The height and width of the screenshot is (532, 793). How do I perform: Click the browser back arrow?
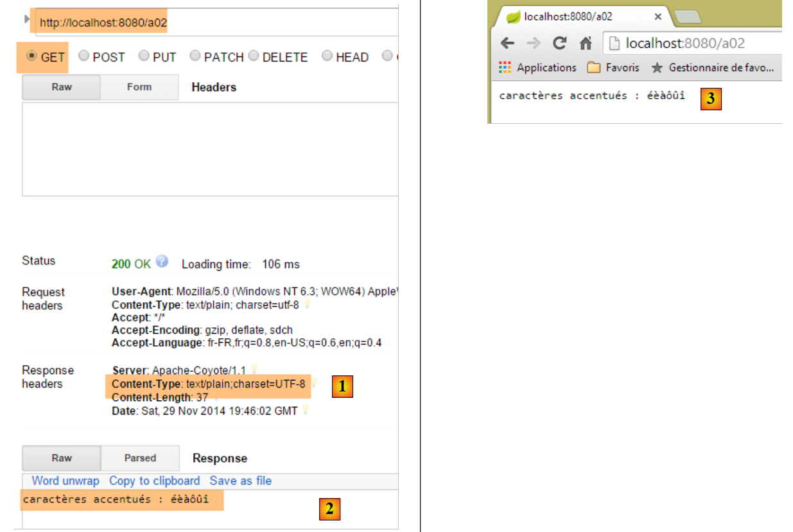click(x=507, y=44)
